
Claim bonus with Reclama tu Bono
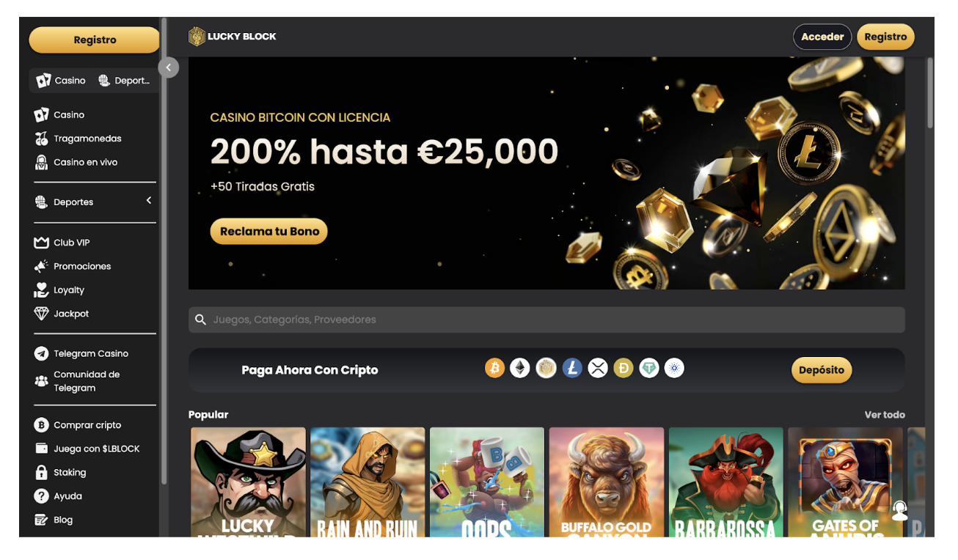(x=269, y=231)
